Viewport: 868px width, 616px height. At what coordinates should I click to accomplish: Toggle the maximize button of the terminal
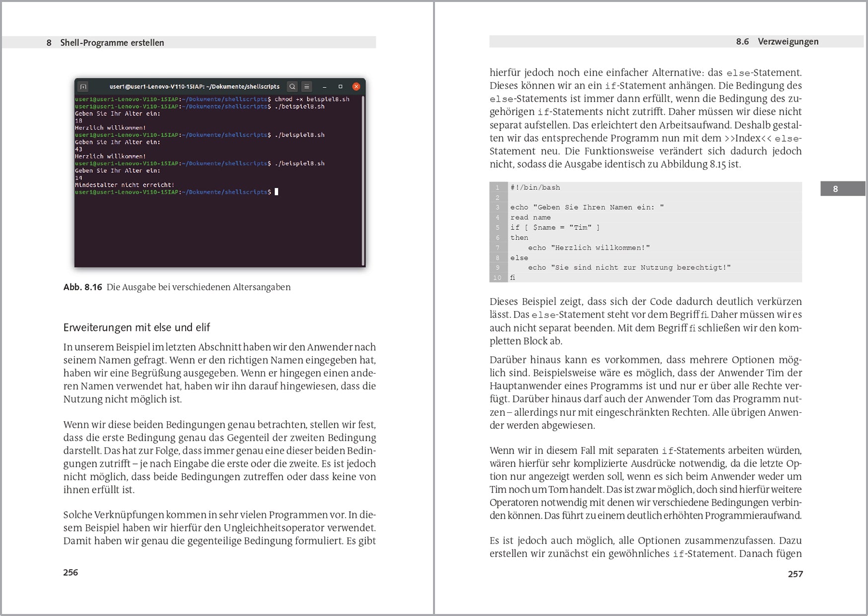pos(340,86)
